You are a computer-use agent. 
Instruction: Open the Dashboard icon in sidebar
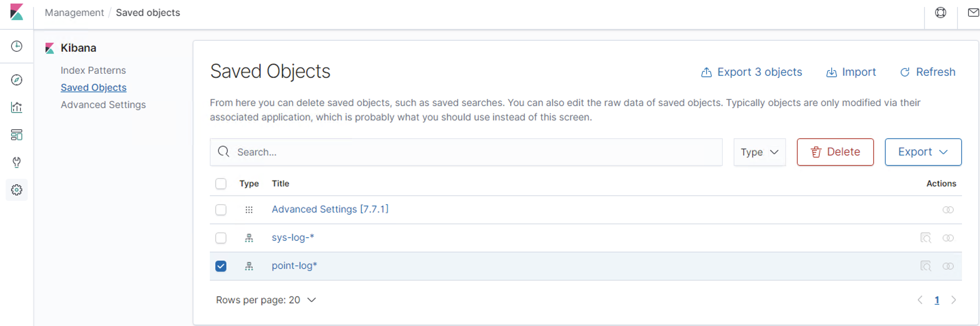pos(17,135)
